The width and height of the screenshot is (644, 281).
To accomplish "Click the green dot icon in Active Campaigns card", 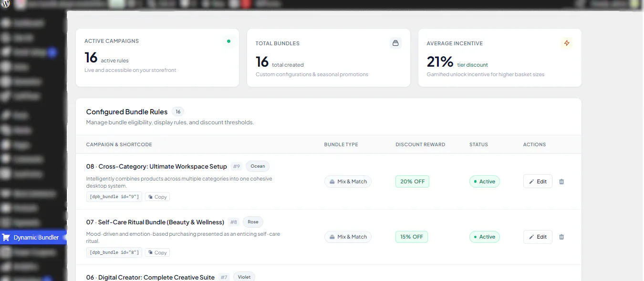I will coord(229,41).
